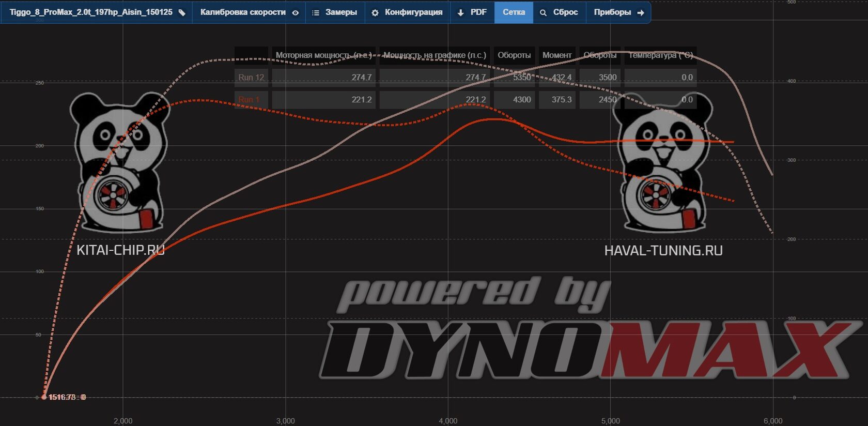Click the list icon of Замеры
Viewport: 868px width, 426px height.
[316, 12]
